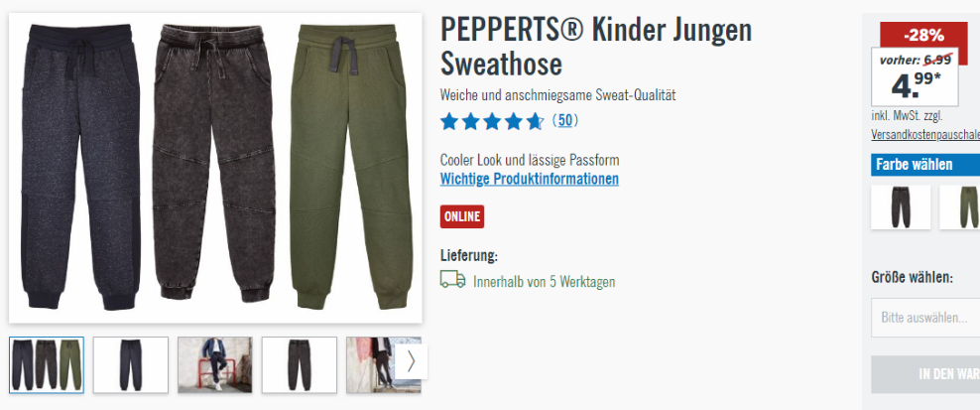Click the next-thumbnails chevron arrow
Viewport: 980px width, 410px height.
pos(412,361)
